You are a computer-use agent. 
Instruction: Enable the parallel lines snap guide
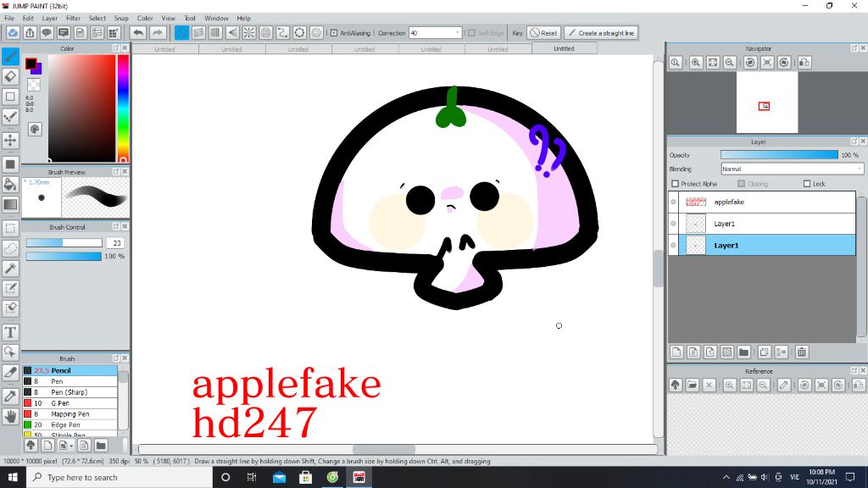tap(198, 33)
